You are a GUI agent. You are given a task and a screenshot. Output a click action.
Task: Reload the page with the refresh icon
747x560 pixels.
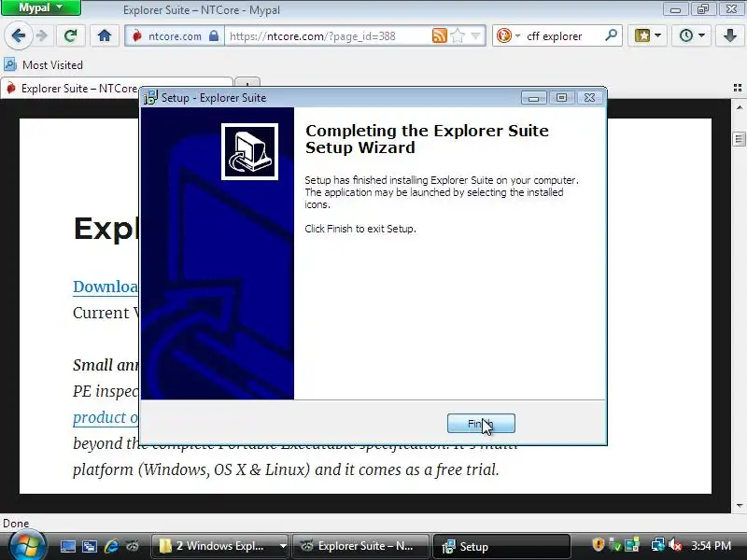tap(71, 35)
